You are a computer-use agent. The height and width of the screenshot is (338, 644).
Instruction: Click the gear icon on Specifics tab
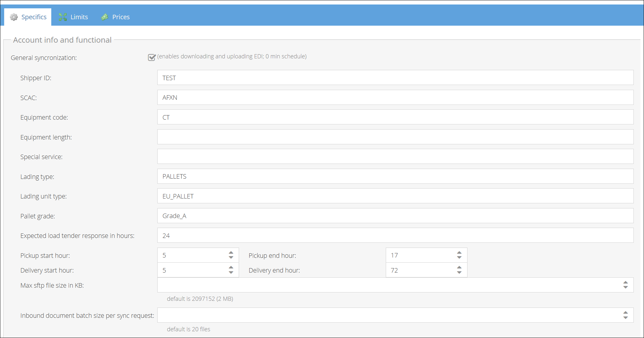point(14,17)
